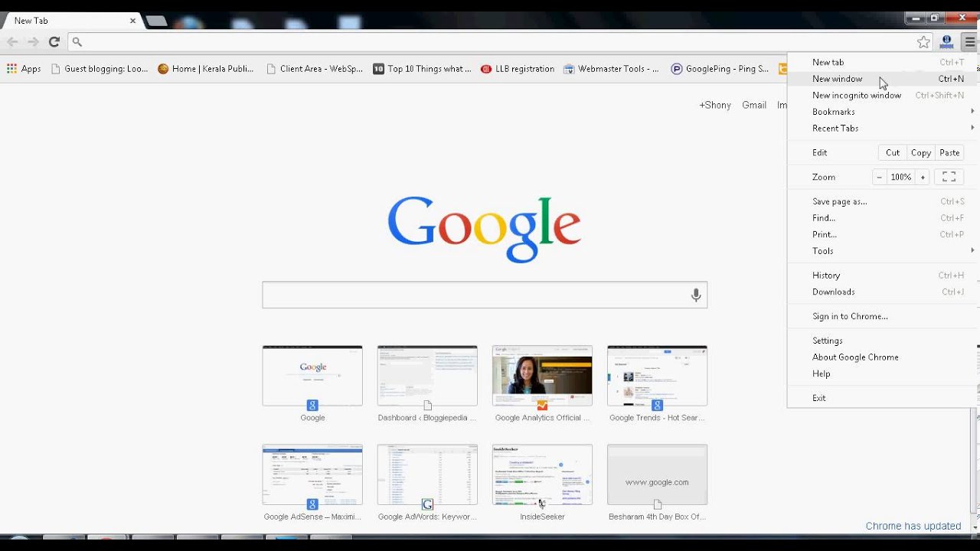Click the reload page icon
Viewport: 980px width, 551px height.
click(x=54, y=42)
